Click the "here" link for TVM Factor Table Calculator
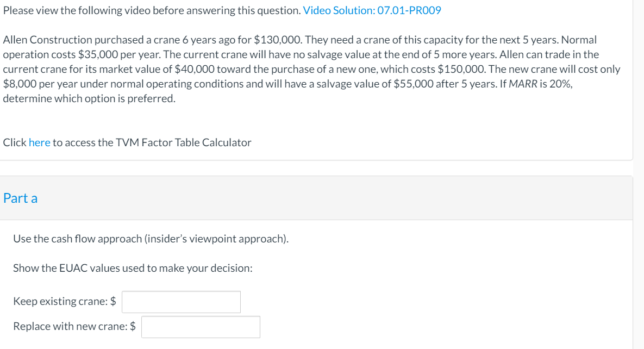 [39, 142]
